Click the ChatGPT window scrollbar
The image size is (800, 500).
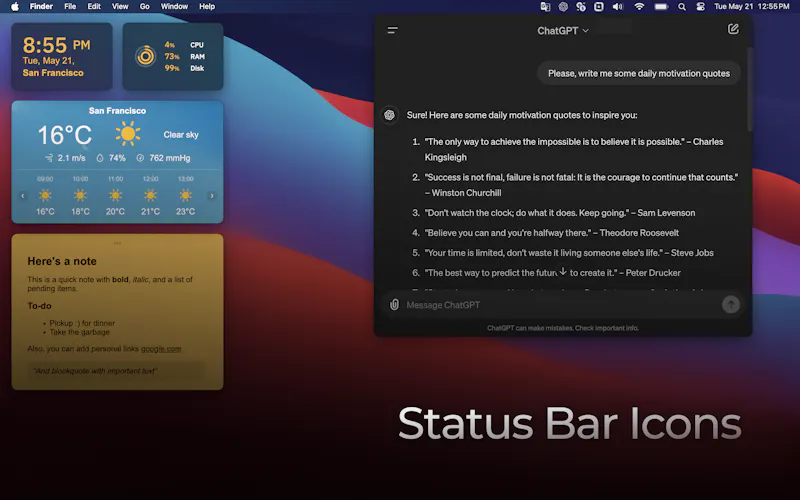pyautogui.click(x=749, y=89)
